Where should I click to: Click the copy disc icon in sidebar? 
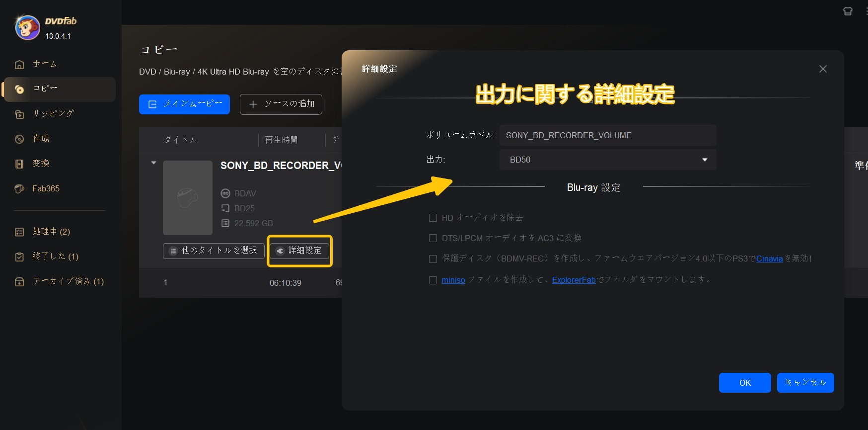click(x=19, y=89)
